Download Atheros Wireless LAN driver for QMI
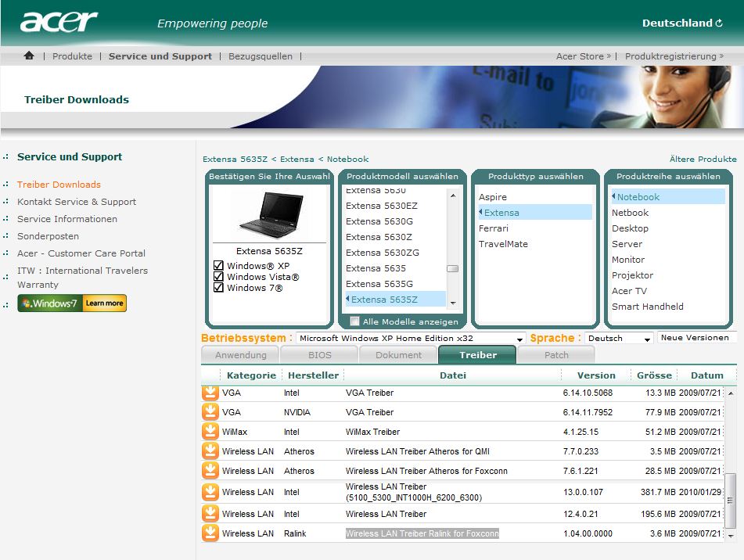 point(210,451)
